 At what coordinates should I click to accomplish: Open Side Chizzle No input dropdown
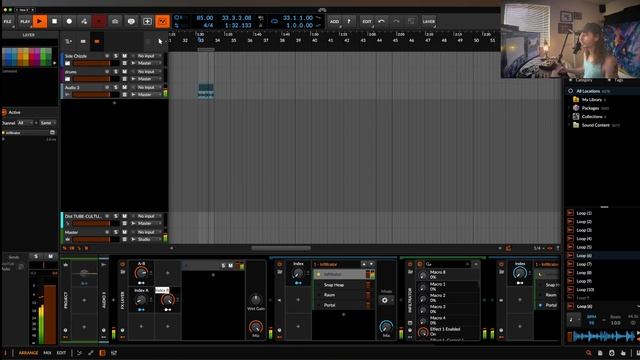pos(148,56)
